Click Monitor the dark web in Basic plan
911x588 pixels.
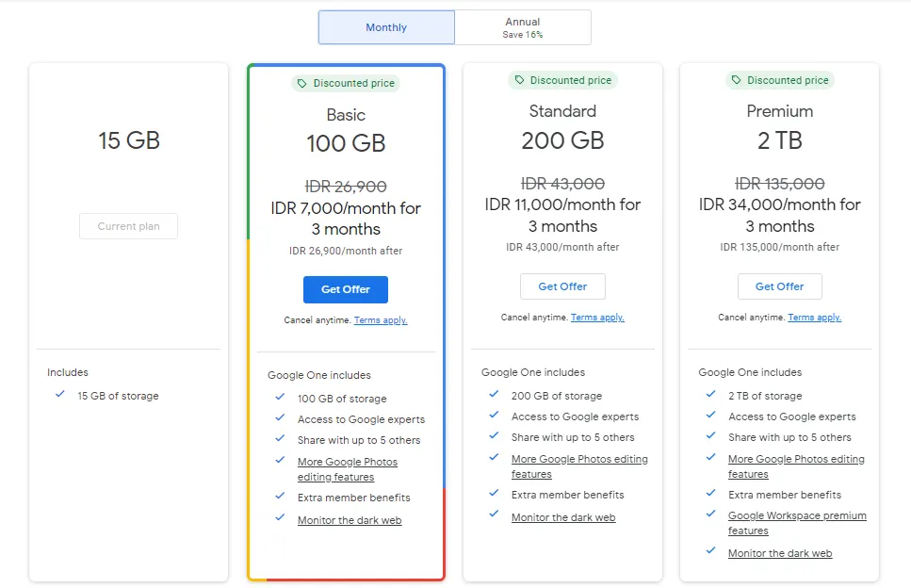[x=350, y=520]
